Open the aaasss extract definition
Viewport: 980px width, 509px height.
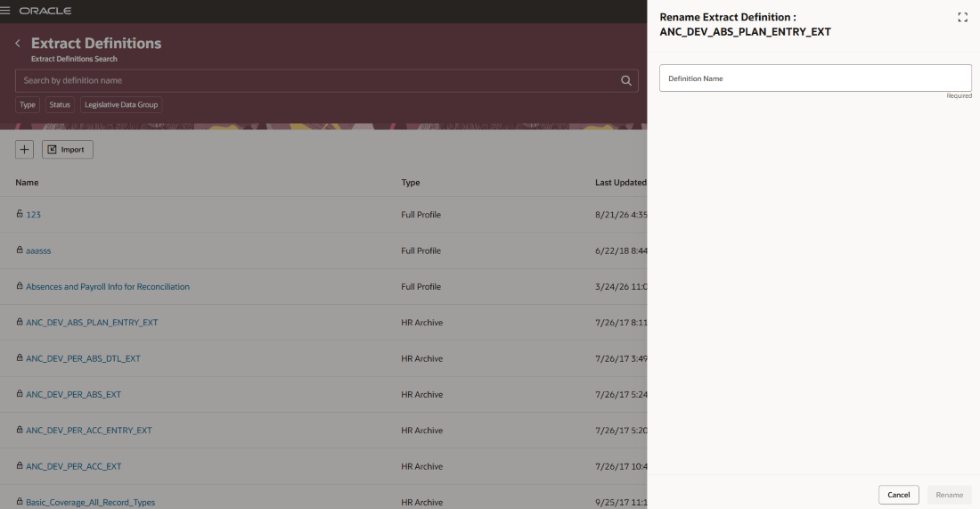[x=38, y=250]
